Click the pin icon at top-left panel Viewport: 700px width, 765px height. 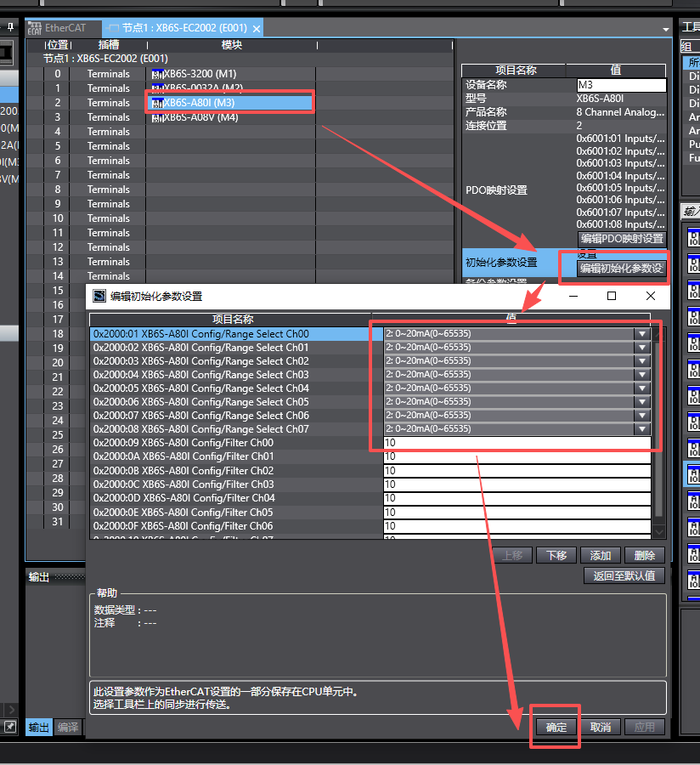[x=10, y=27]
